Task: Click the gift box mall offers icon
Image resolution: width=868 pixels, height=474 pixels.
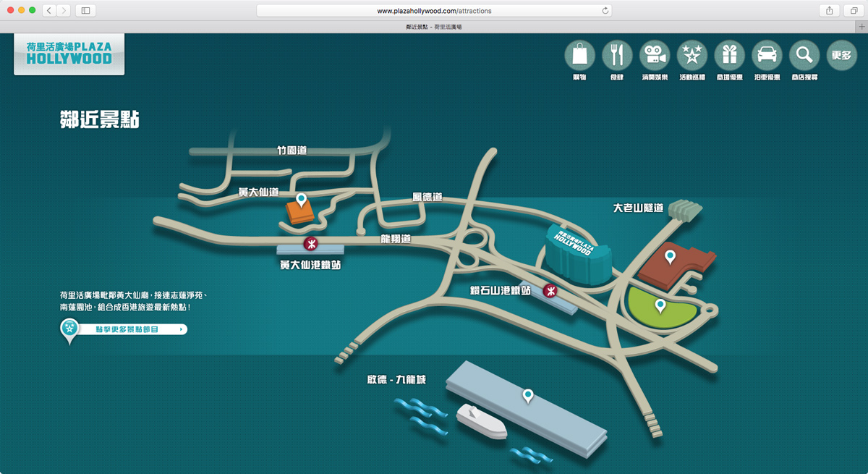Action: (x=729, y=55)
